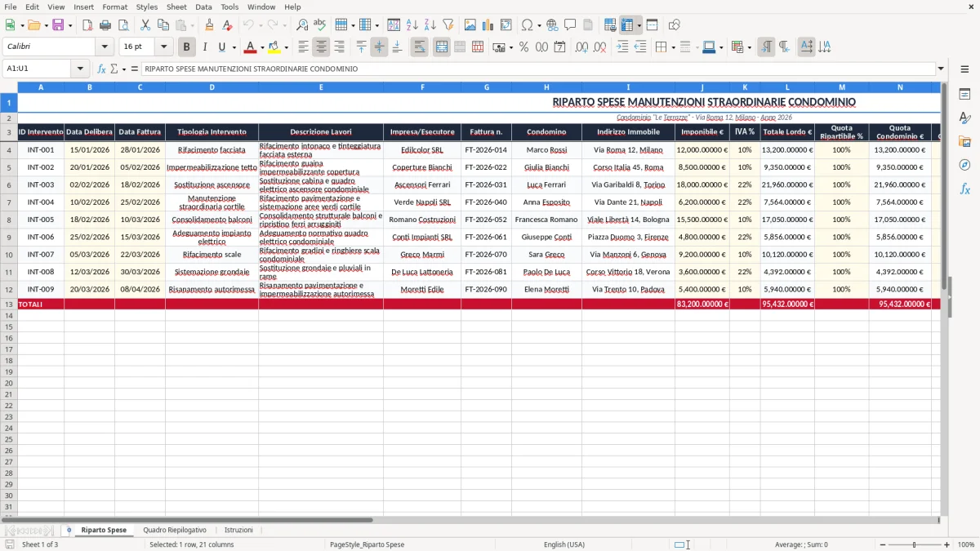Viewport: 980px width, 551px height.
Task: Toggle Wrap Text button
Action: click(x=419, y=47)
